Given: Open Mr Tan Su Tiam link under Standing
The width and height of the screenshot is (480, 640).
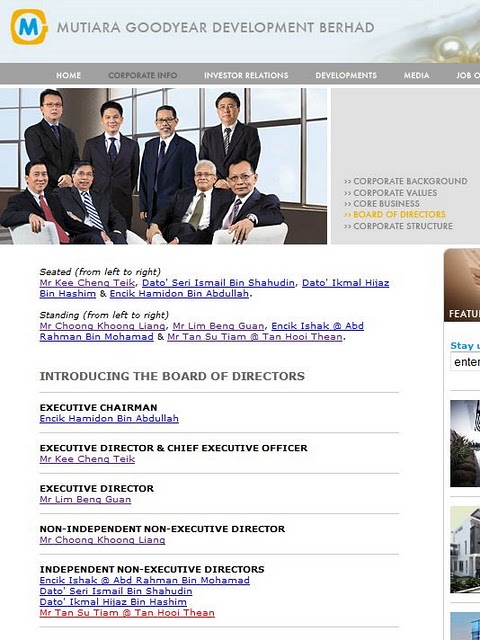Looking at the screenshot, I should tap(255, 337).
